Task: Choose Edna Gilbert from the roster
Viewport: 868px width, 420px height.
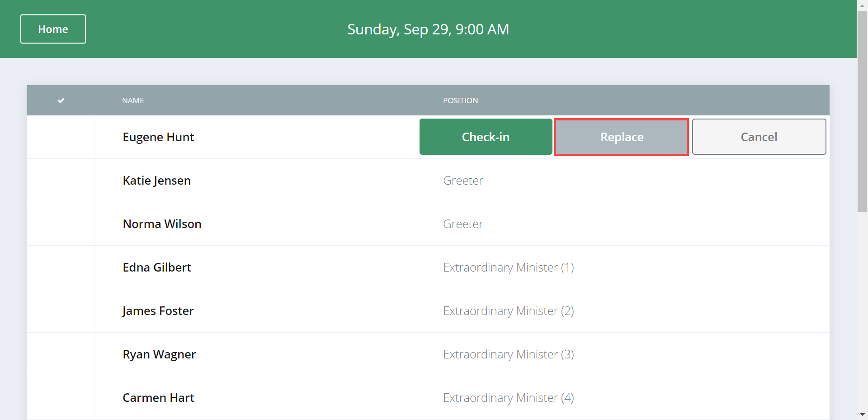Action: click(x=157, y=267)
